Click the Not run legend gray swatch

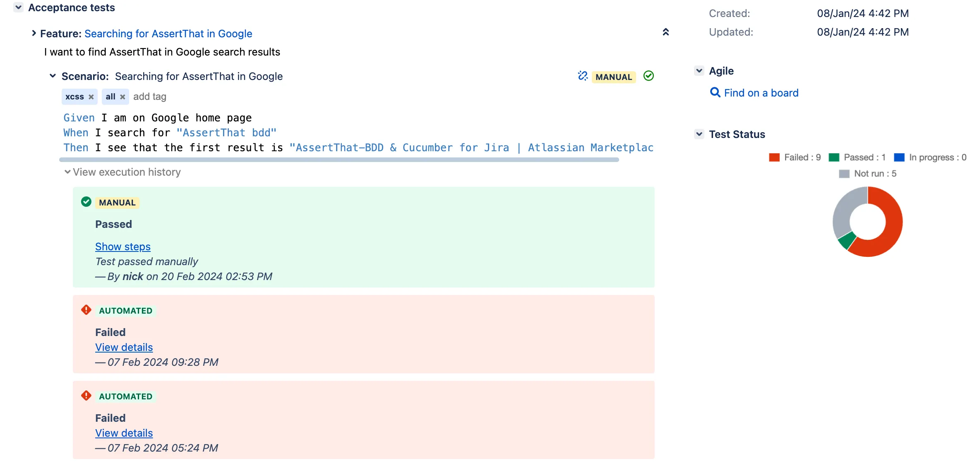(844, 174)
